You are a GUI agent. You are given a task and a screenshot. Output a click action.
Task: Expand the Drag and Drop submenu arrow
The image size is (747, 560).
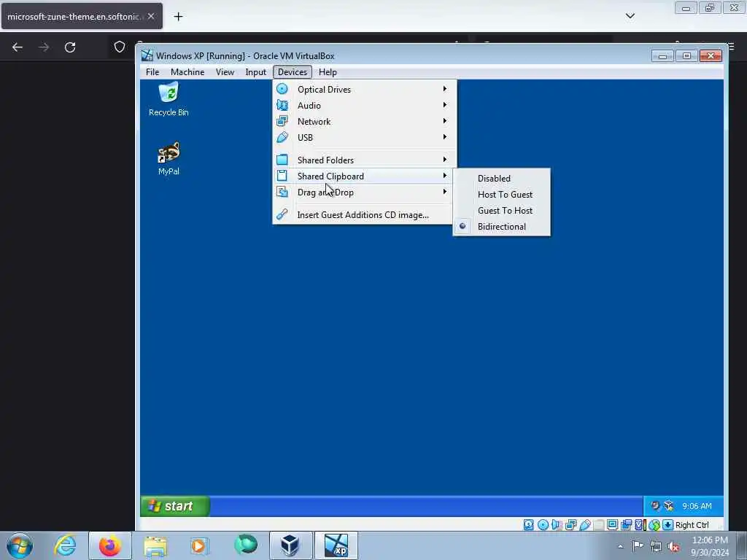tap(444, 192)
